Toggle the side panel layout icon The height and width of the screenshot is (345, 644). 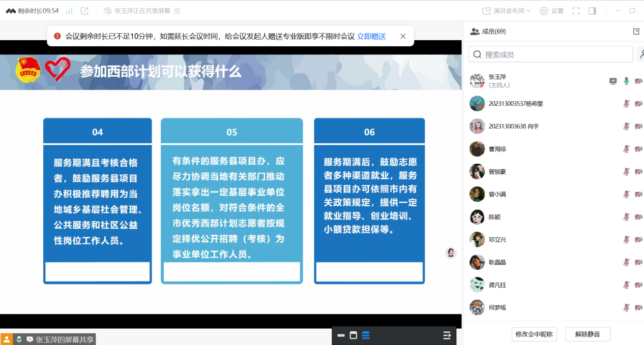tap(593, 11)
